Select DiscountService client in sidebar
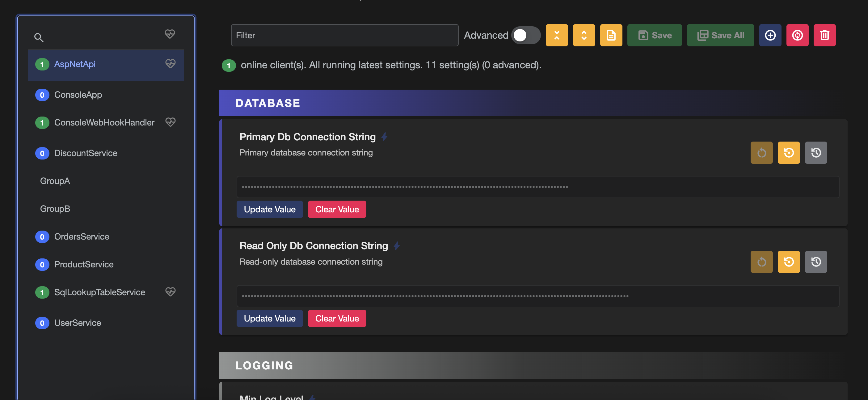Screen dimensions: 868x400 (106, 153)
